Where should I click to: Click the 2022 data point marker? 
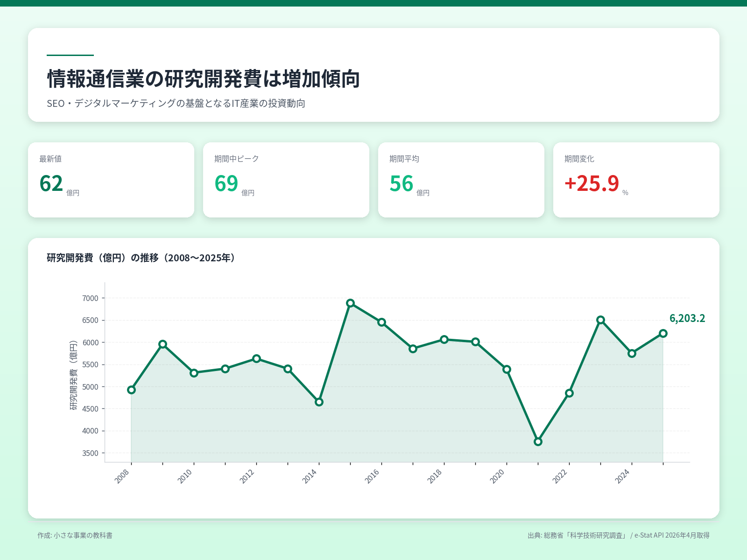[x=570, y=393]
